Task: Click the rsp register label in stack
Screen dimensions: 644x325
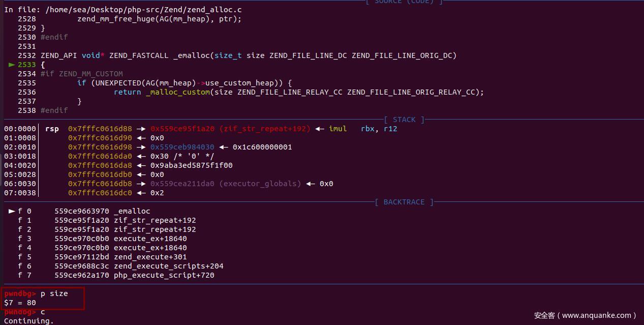Action: pos(52,129)
